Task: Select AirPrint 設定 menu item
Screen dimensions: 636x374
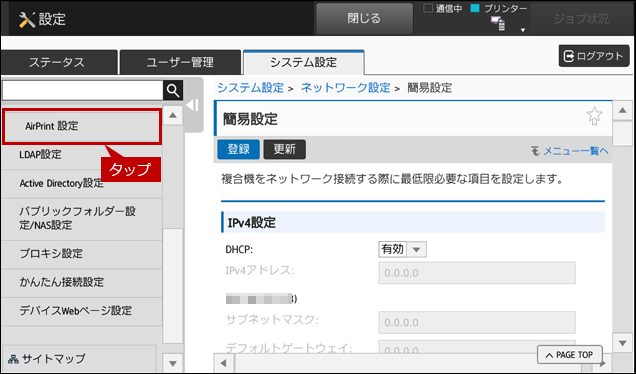Action: point(82,127)
